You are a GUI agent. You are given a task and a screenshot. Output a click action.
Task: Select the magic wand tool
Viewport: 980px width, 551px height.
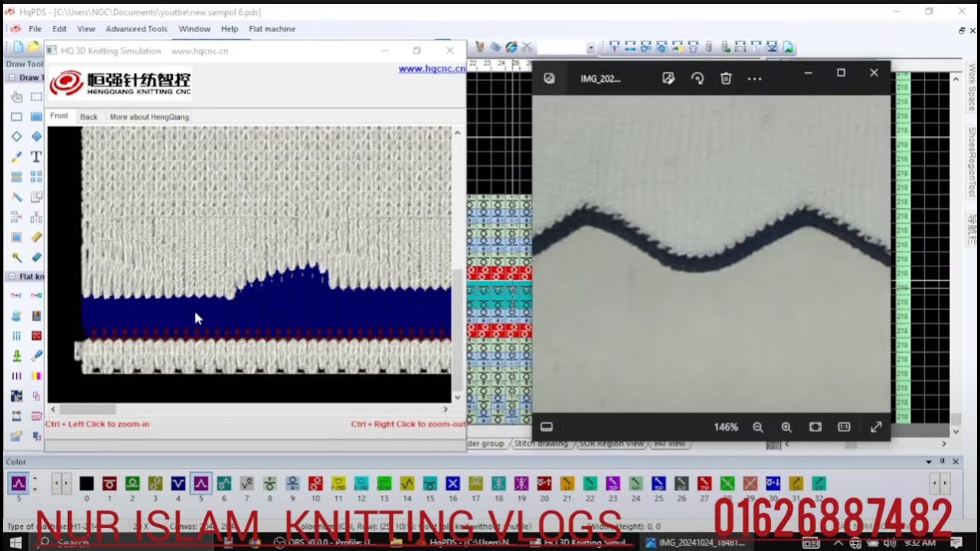pyautogui.click(x=17, y=258)
